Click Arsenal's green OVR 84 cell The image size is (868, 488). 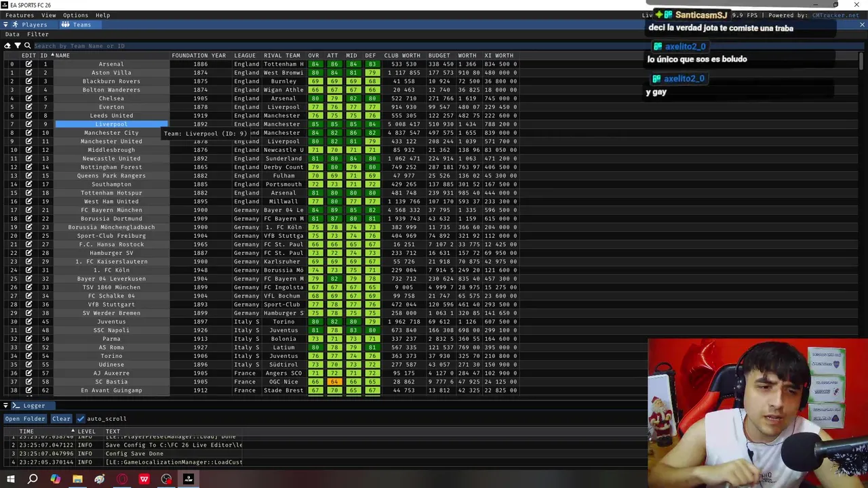click(315, 64)
